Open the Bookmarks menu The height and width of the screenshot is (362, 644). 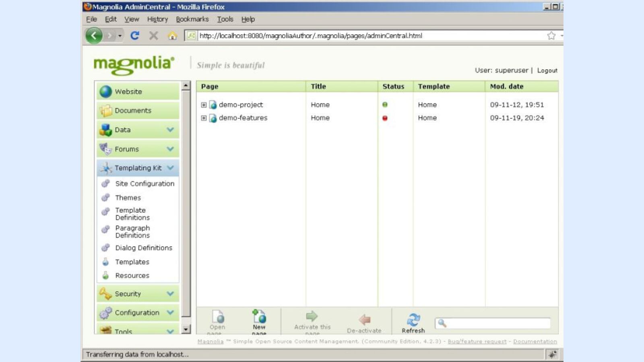pos(192,19)
